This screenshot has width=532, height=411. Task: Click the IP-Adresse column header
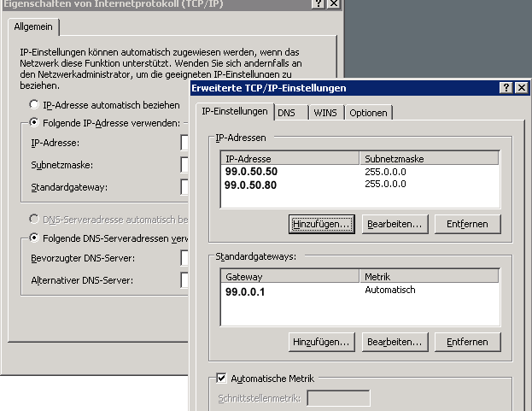(x=290, y=158)
